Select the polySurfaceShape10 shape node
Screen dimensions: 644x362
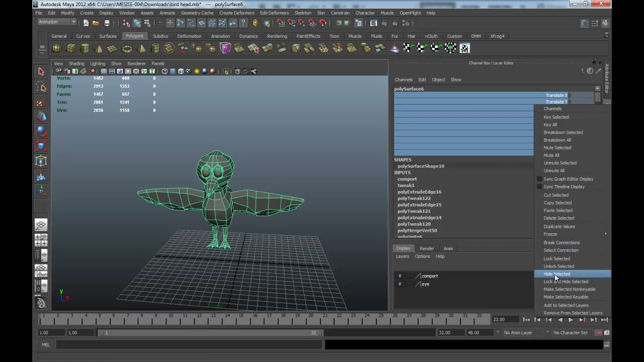pyautogui.click(x=421, y=166)
